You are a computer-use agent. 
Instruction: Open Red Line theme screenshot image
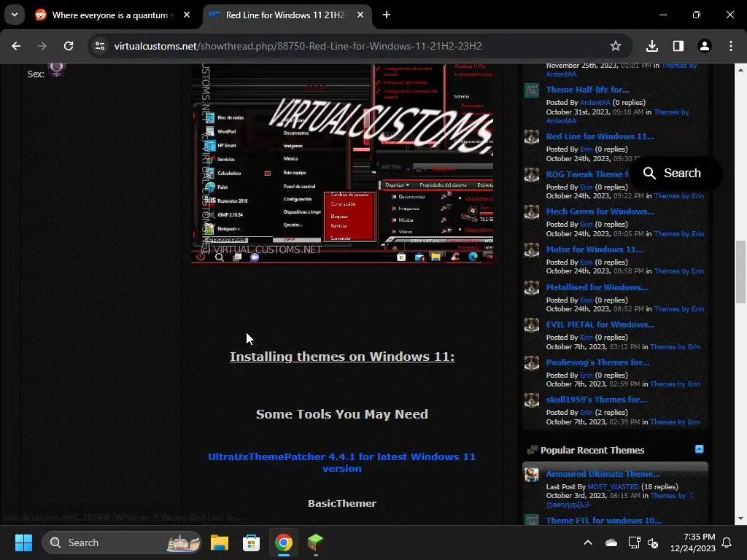pyautogui.click(x=342, y=163)
